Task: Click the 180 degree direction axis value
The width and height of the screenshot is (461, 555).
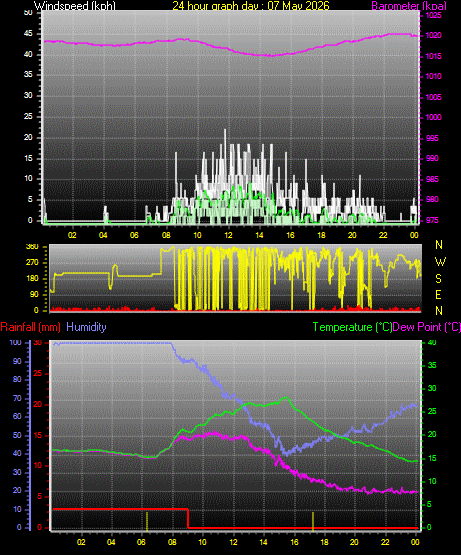Action: pos(32,279)
